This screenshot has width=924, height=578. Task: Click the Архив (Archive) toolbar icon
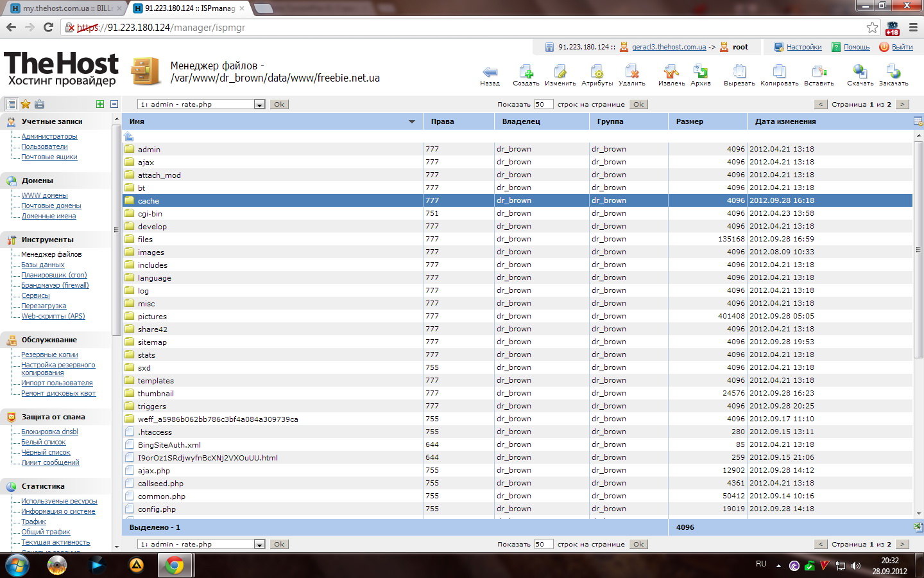701,74
